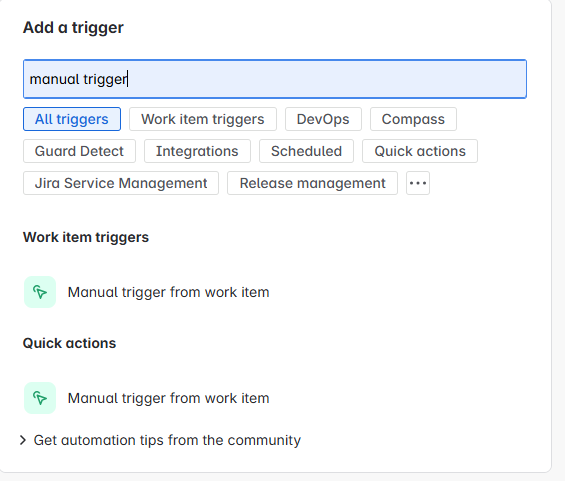Viewport: 565px width, 481px height.
Task: Filter triggers by Guard Detect
Action: click(79, 151)
